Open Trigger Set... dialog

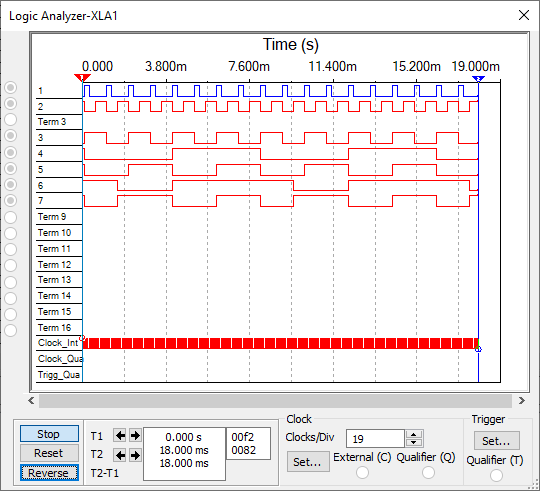pyautogui.click(x=496, y=441)
